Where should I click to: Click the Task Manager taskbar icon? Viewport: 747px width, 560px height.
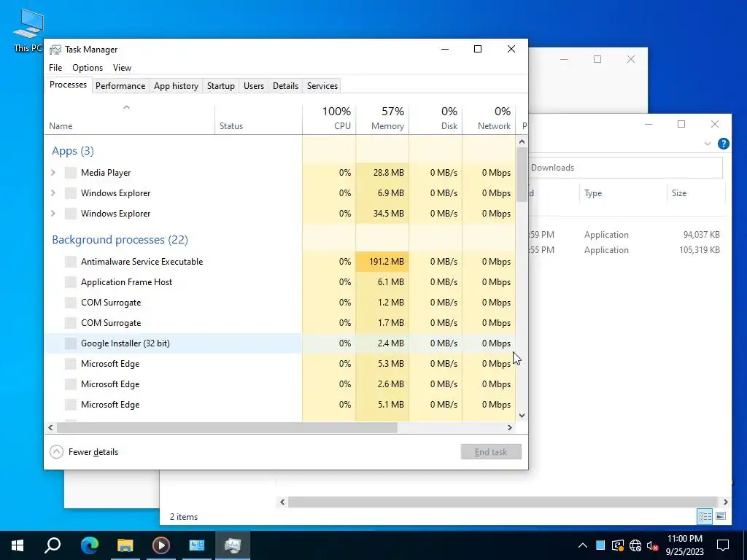pos(233,545)
